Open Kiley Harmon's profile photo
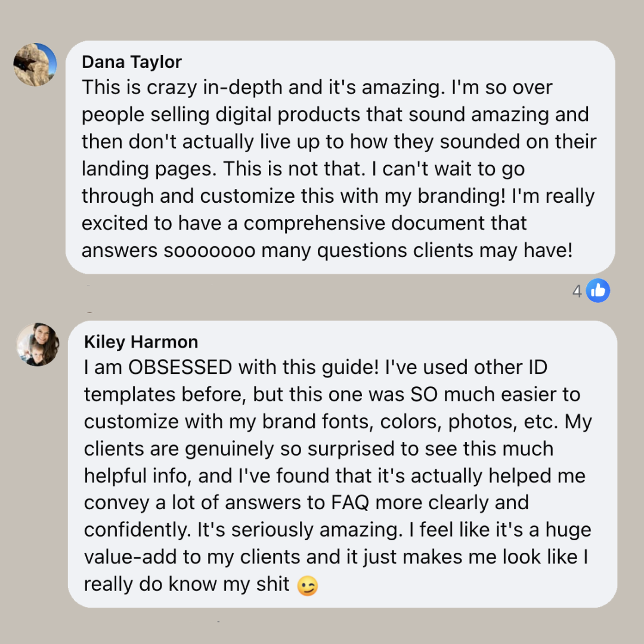644x644 pixels. 38,345
